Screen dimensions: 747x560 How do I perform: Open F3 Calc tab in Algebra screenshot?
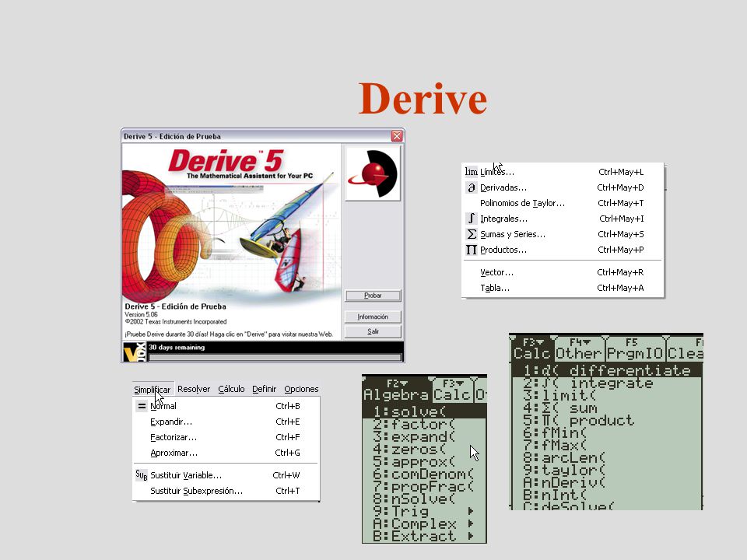453,390
